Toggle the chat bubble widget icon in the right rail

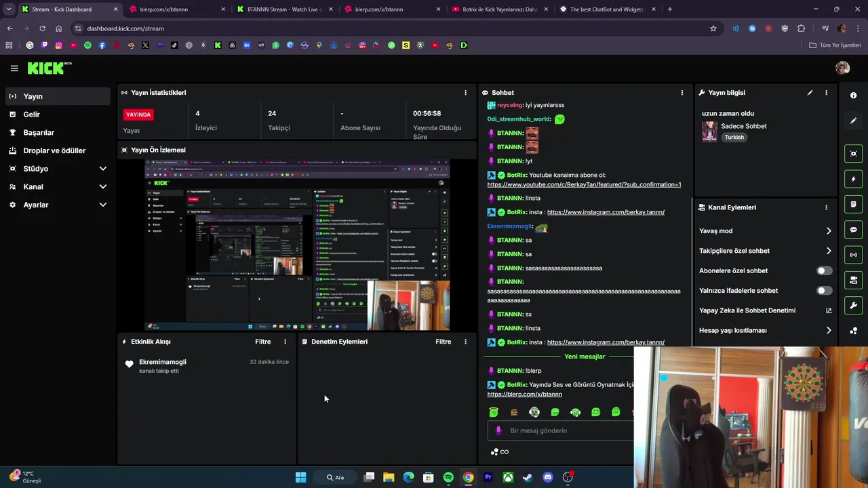click(x=853, y=230)
